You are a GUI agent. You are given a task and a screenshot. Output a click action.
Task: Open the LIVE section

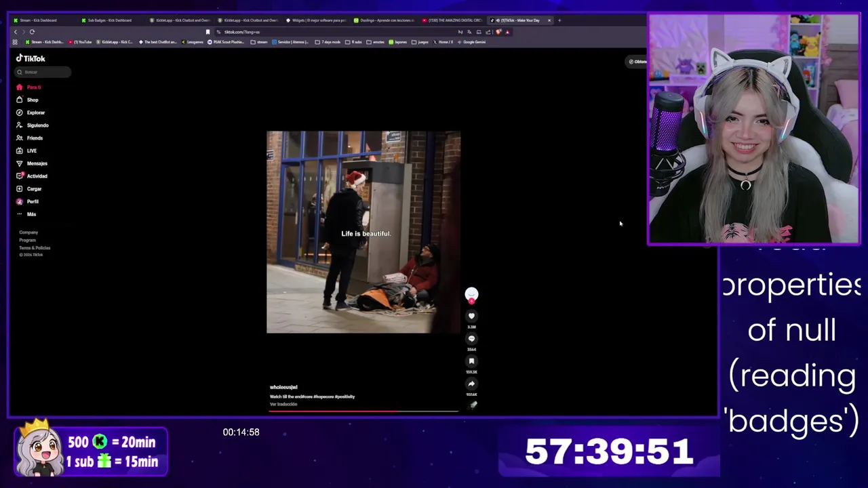click(27, 150)
